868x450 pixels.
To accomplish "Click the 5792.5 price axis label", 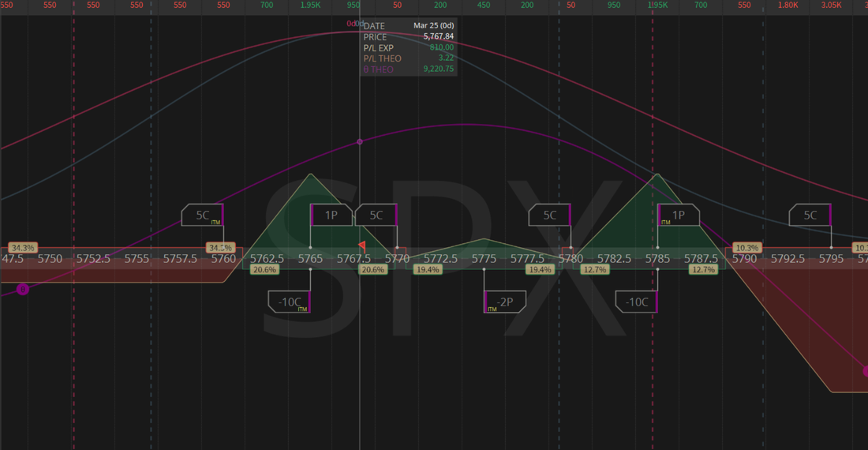I will pyautogui.click(x=788, y=258).
